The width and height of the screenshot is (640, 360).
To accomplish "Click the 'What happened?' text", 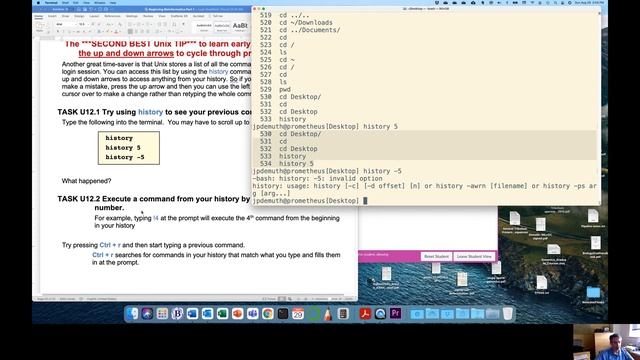I will point(87,181).
